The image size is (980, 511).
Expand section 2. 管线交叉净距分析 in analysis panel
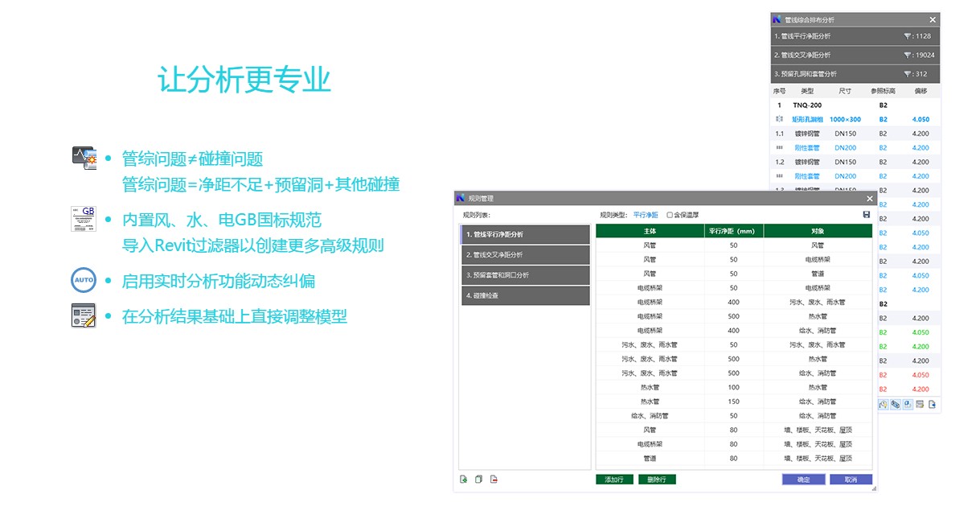click(855, 56)
